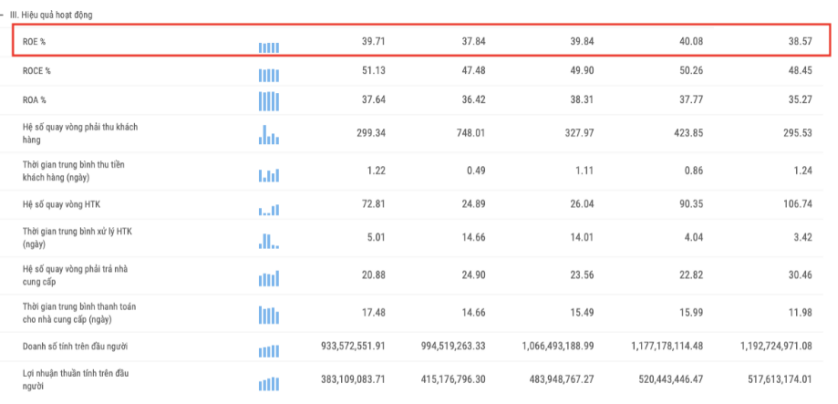This screenshot has height=404, width=838.
Task: Select the Hệ số quay vòng HTK label
Action: click(62, 205)
